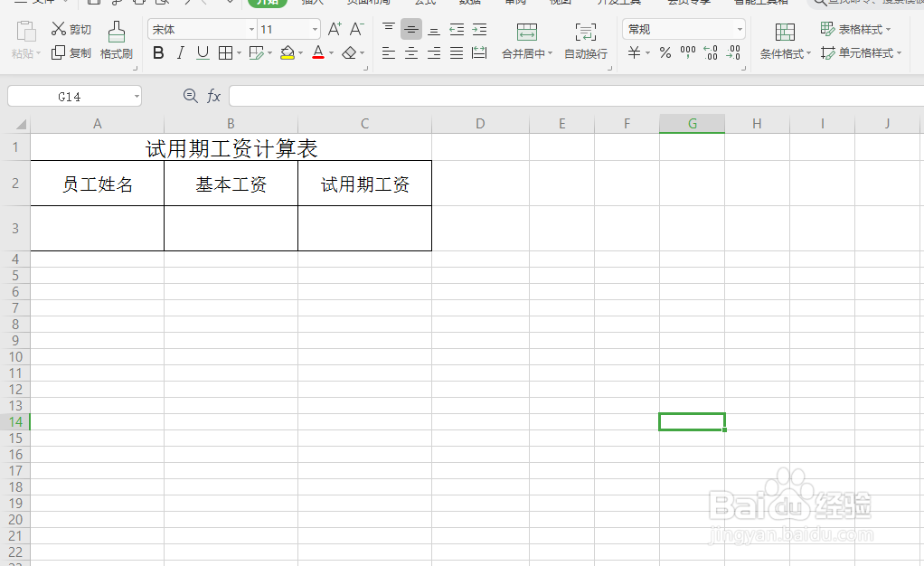924x566 pixels.
Task: Select the 试用期工资计算表 title cell
Action: 231,147
